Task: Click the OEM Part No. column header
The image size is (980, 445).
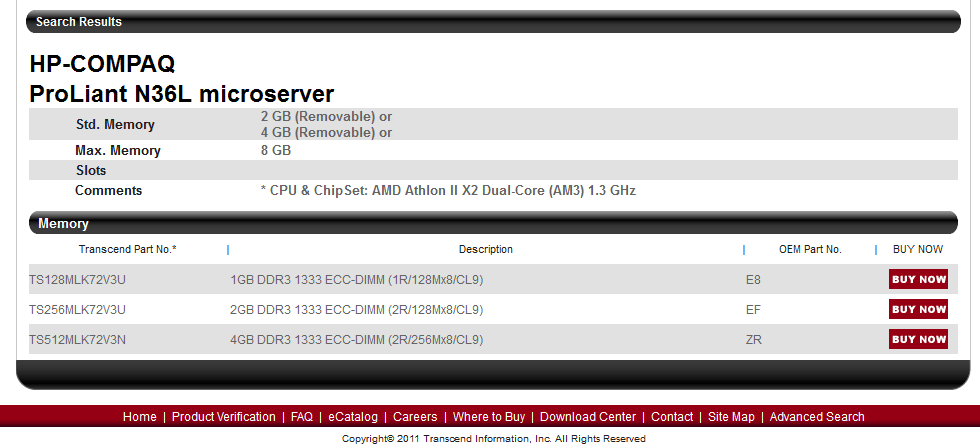Action: (810, 249)
